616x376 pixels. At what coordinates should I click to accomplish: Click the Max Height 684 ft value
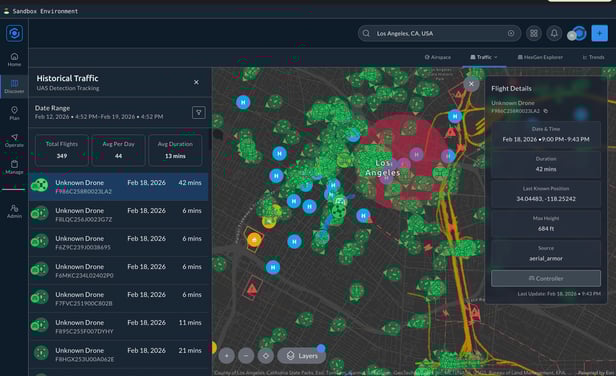pyautogui.click(x=546, y=229)
